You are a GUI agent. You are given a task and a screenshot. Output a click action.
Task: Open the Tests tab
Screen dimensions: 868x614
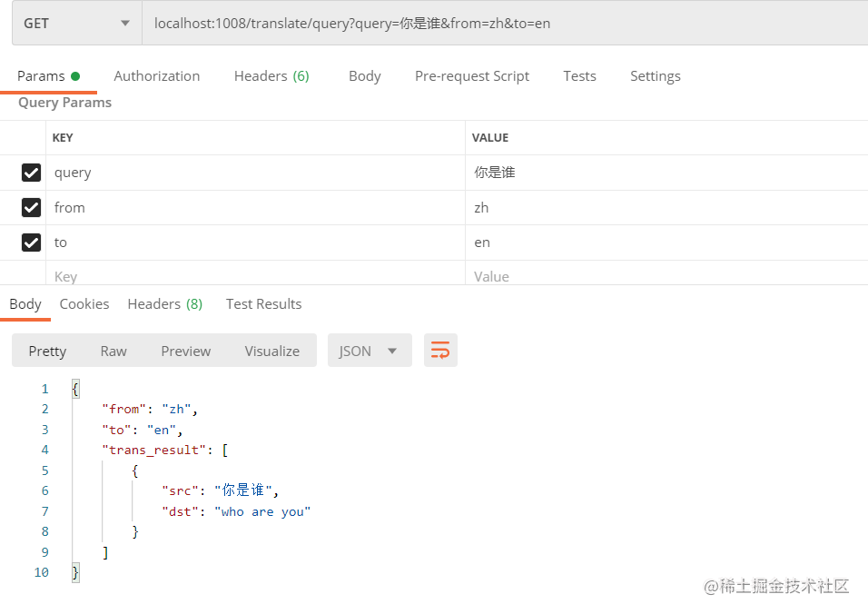click(579, 76)
